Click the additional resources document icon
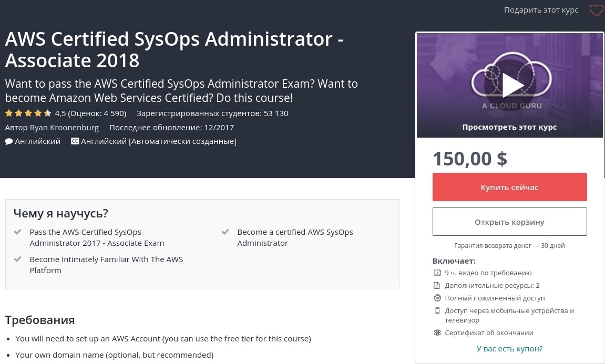This screenshot has width=605, height=364. [x=437, y=286]
